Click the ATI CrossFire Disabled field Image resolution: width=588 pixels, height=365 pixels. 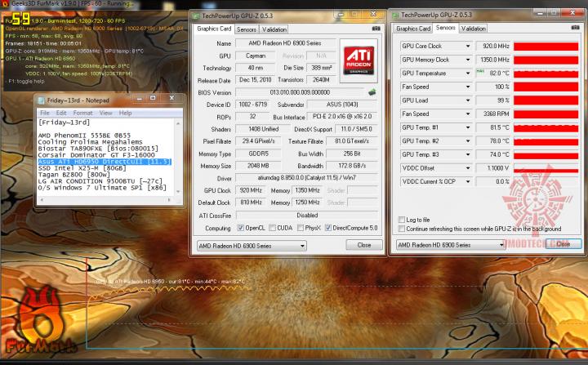click(x=307, y=216)
